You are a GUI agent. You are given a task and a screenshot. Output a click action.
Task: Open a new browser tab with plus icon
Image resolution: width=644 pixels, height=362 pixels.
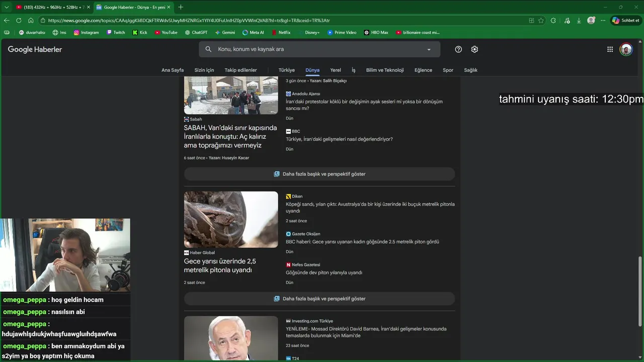[x=181, y=7]
